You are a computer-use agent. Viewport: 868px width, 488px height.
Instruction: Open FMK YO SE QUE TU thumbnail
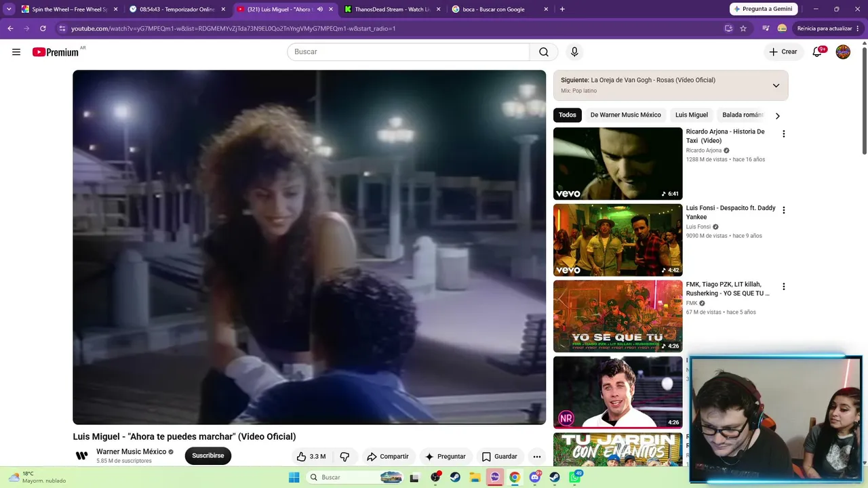coord(618,317)
